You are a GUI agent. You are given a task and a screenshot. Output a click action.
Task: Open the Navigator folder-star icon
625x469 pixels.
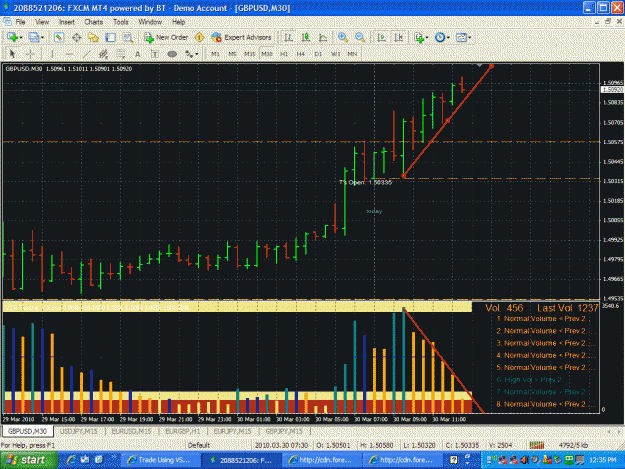point(93,37)
